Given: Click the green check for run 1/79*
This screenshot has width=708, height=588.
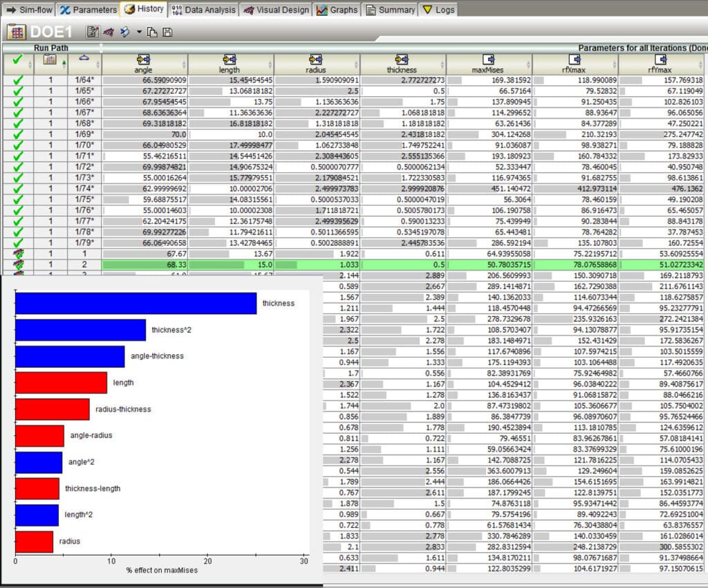Looking at the screenshot, I should click(x=18, y=243).
